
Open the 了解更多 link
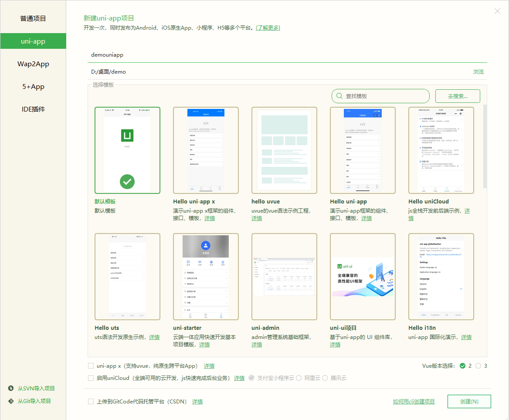click(x=268, y=28)
